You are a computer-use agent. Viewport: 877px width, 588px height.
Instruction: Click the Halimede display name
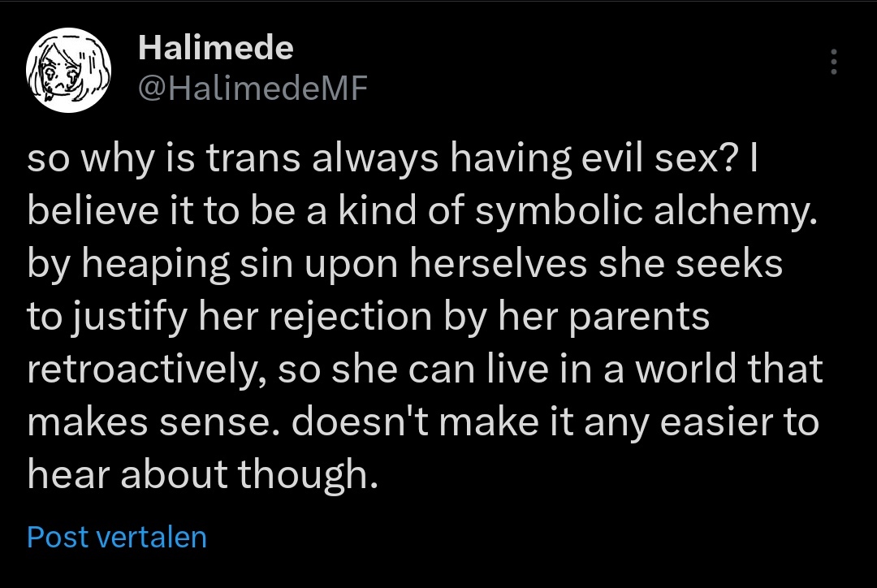click(x=216, y=48)
